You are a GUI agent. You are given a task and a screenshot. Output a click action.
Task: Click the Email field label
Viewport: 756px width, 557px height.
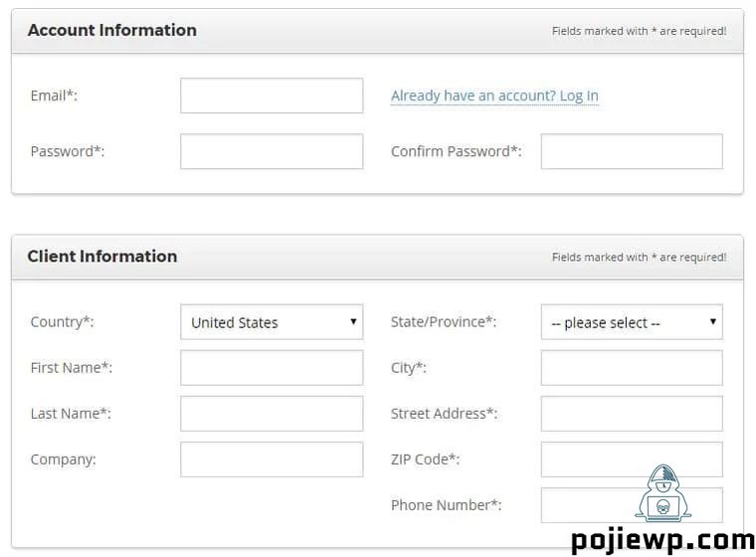(54, 95)
